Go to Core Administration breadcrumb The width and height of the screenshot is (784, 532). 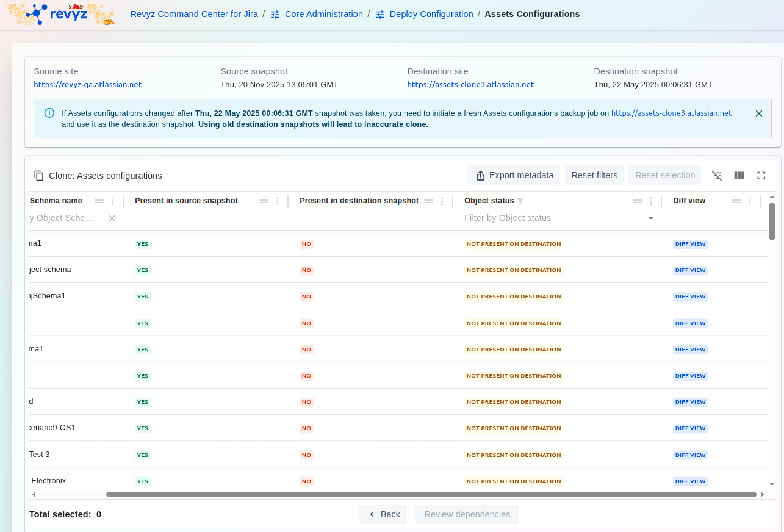coord(324,14)
